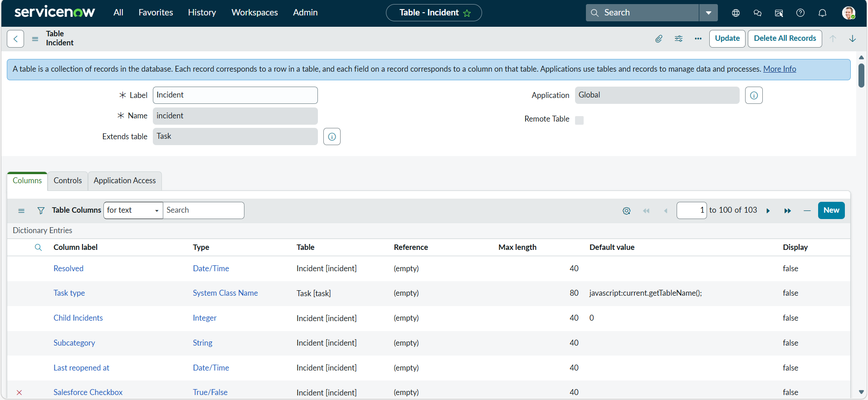The image size is (868, 400).
Task: Click the vertical page scrollbar thumb
Action: pos(861,75)
